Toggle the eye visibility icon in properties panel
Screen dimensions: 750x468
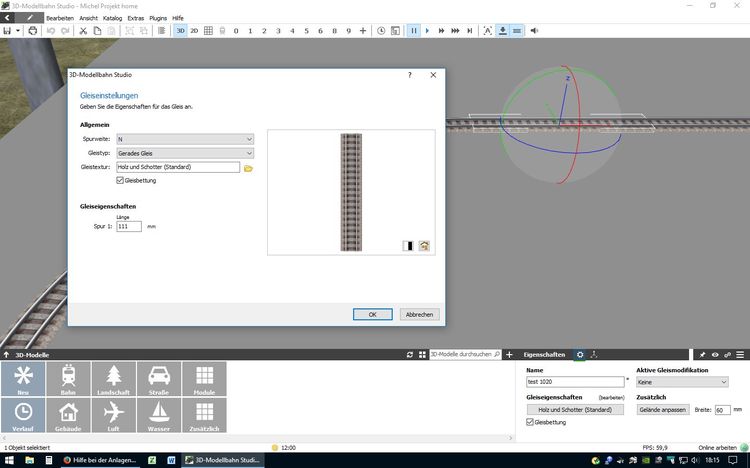tap(715, 355)
